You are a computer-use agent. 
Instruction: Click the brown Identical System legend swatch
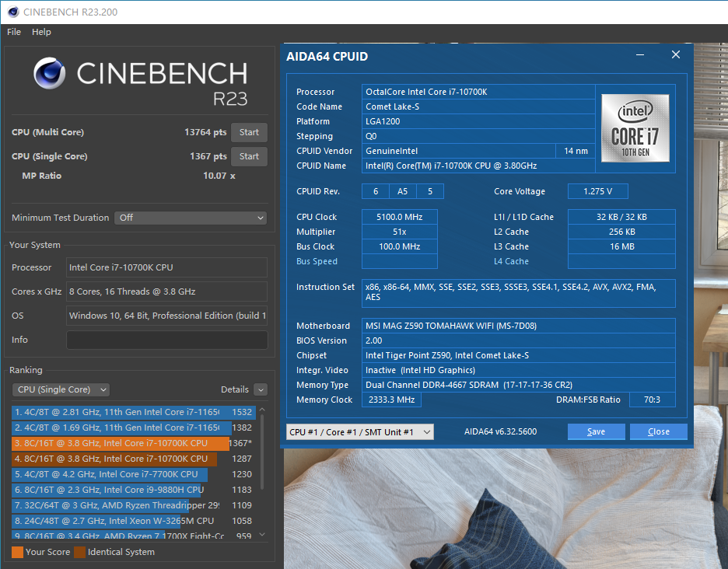pos(80,553)
